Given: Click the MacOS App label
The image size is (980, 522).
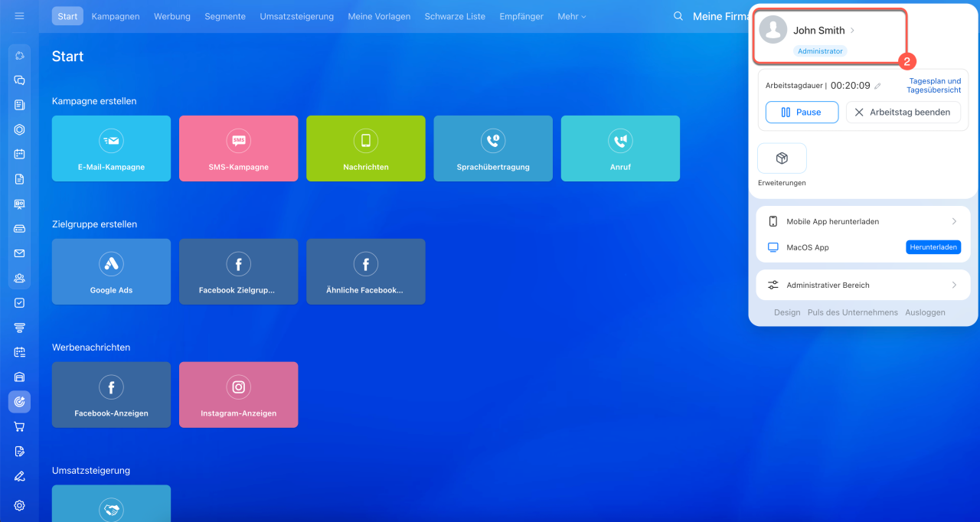Looking at the screenshot, I should 808,247.
